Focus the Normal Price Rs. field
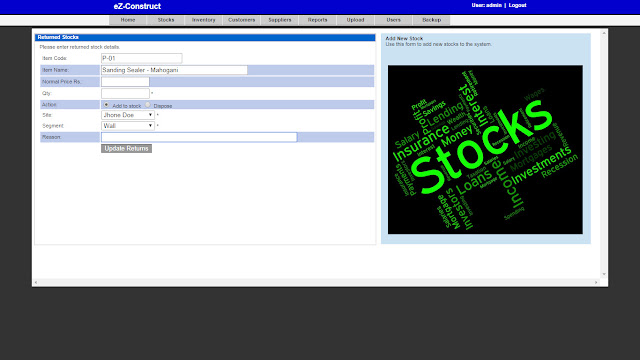640x360 pixels. click(x=125, y=82)
